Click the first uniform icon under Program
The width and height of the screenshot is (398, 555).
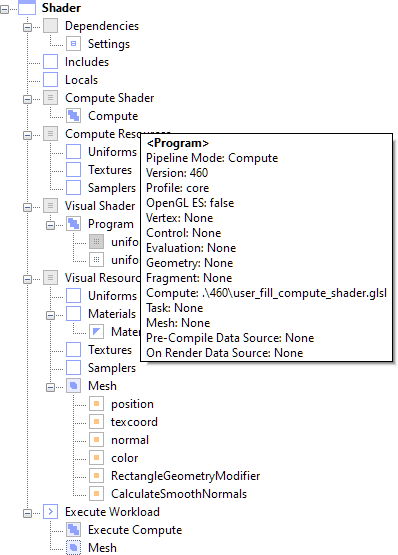point(96,242)
